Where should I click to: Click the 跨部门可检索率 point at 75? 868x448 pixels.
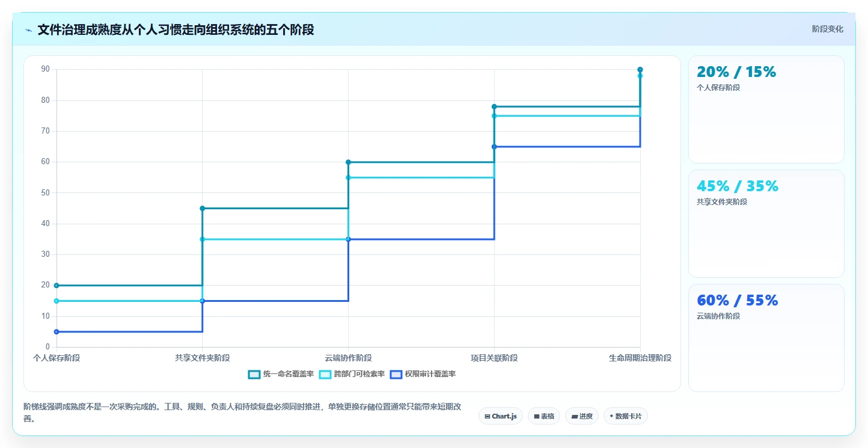click(494, 116)
